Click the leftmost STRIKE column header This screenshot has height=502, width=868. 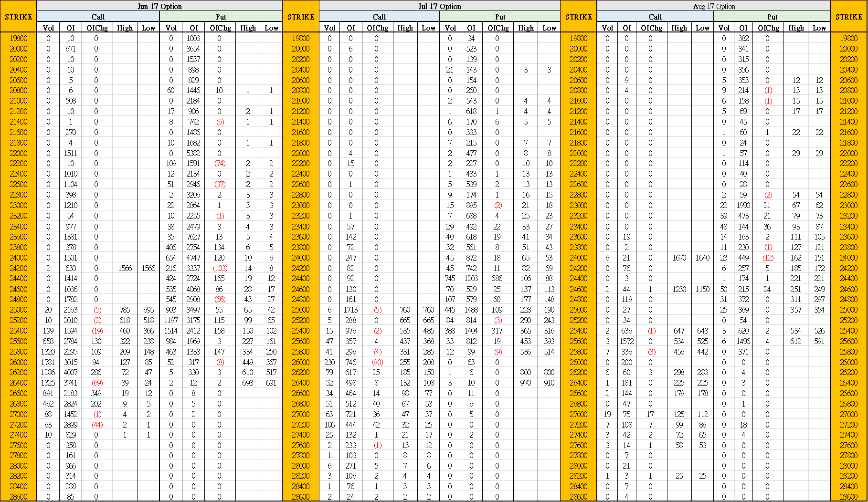19,17
